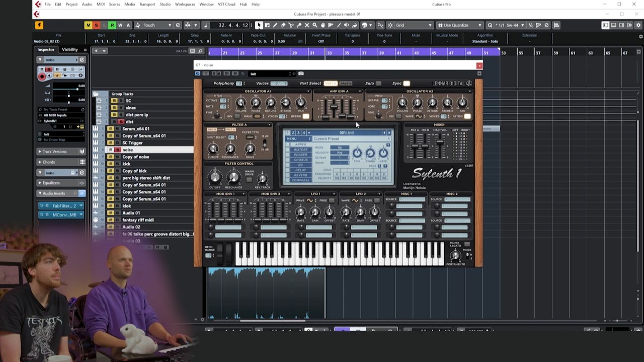Open MConv insert slot
The height and width of the screenshot is (362, 644).
[61, 214]
